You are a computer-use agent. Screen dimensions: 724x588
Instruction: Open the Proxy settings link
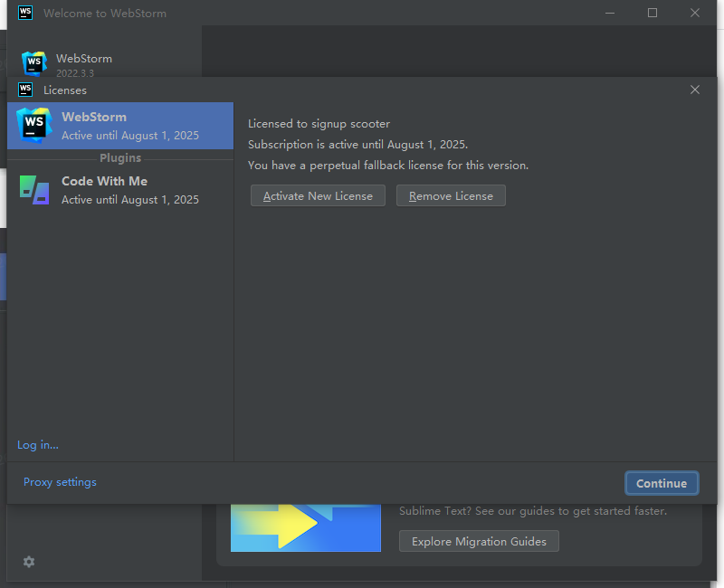click(x=60, y=482)
